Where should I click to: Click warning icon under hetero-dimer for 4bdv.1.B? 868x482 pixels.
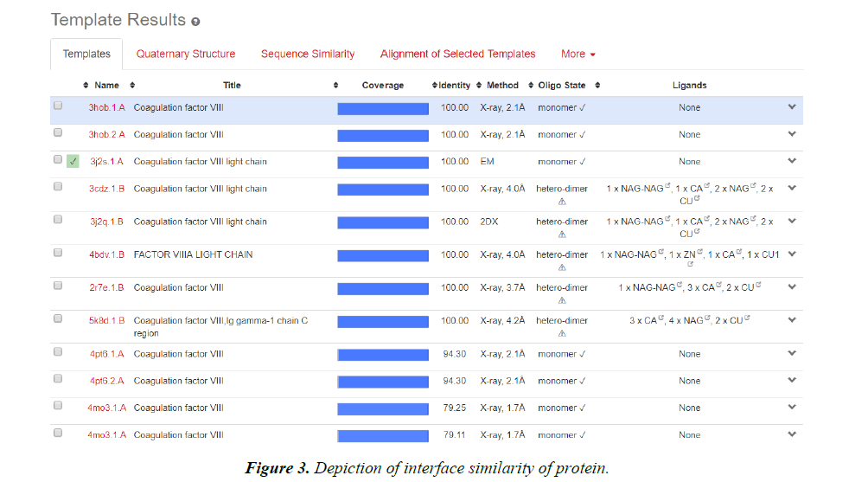point(562,267)
